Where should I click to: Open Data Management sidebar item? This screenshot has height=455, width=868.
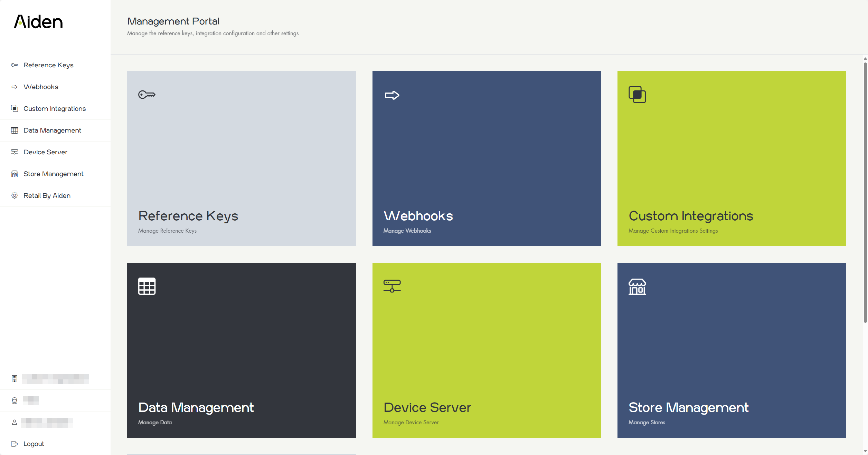tap(52, 130)
